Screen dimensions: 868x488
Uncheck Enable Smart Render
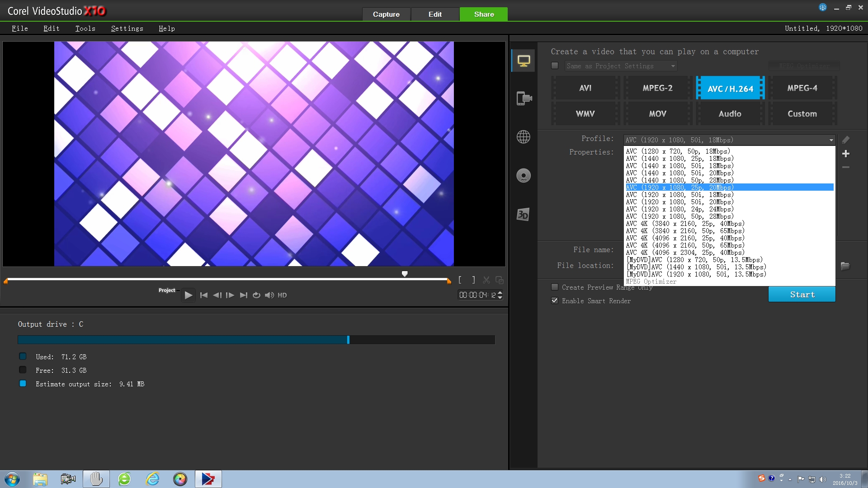click(555, 301)
